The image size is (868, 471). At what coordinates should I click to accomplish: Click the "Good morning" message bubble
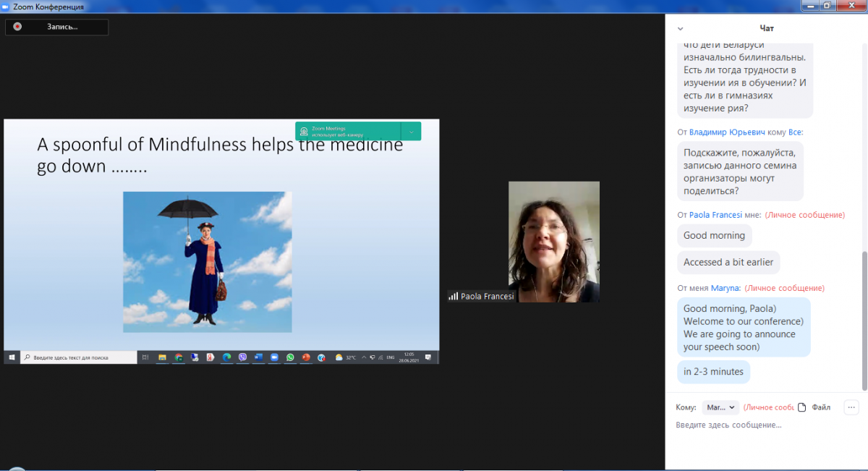[x=715, y=235]
